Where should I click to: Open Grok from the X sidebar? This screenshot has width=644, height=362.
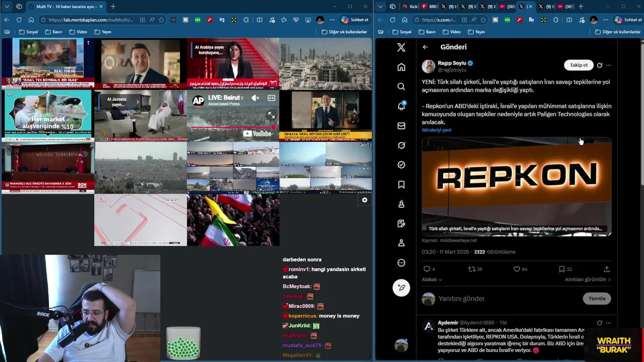click(x=401, y=145)
